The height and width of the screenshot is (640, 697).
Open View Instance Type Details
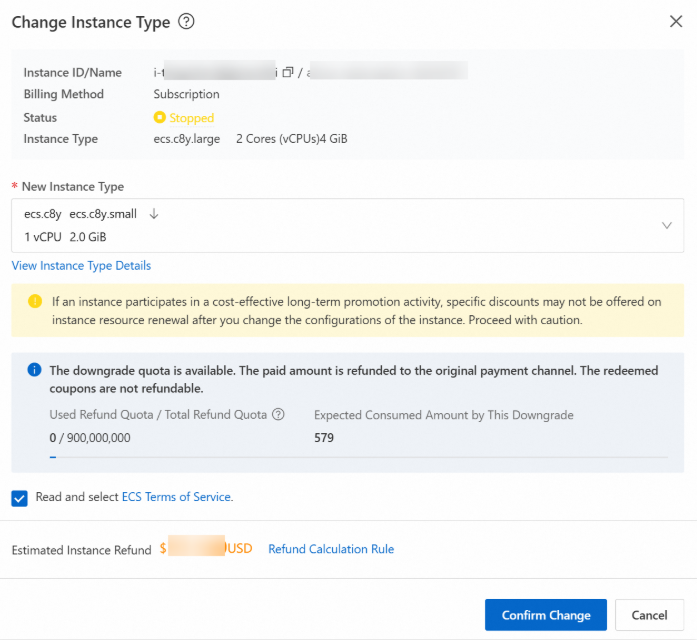(81, 266)
